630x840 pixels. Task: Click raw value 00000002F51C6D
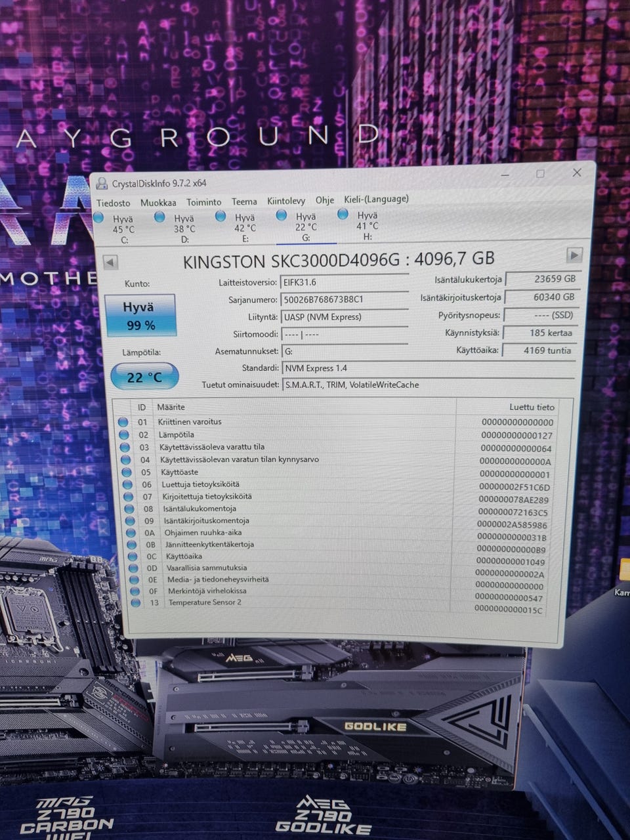point(514,487)
